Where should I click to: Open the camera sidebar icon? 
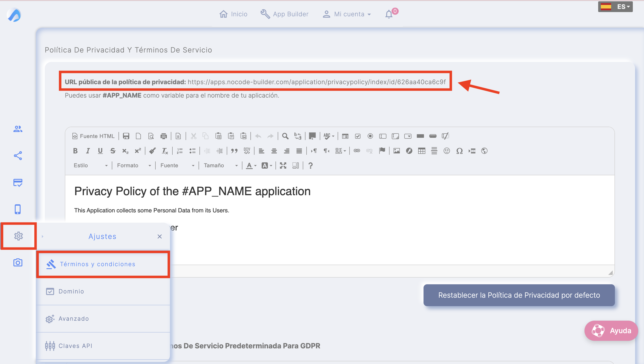click(18, 262)
